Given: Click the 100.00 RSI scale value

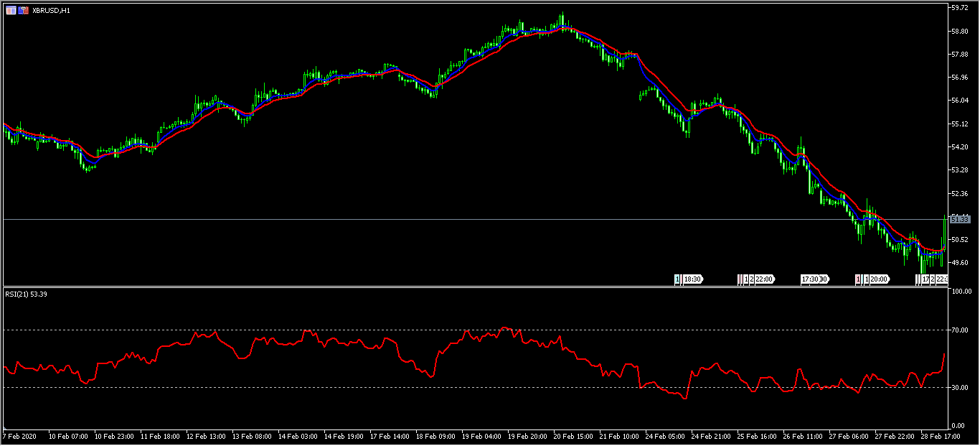Looking at the screenshot, I should click(961, 292).
